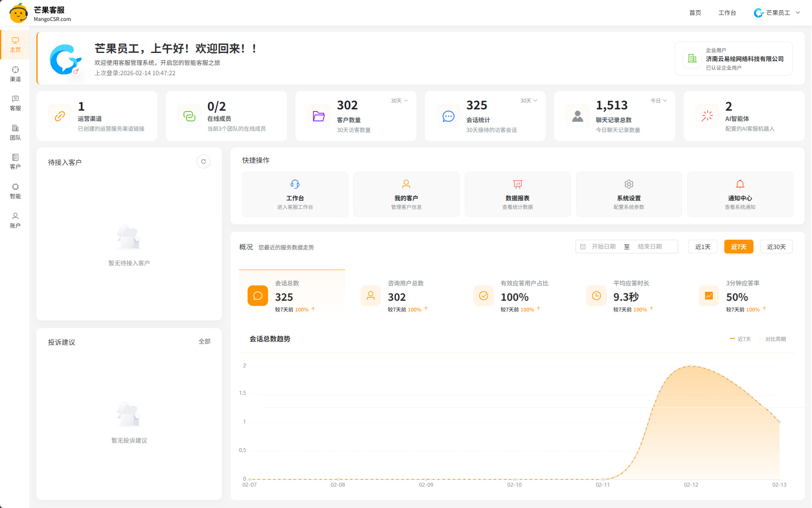Open the 账户 account sidebar icon
This screenshot has height=508, width=812.
(15, 220)
